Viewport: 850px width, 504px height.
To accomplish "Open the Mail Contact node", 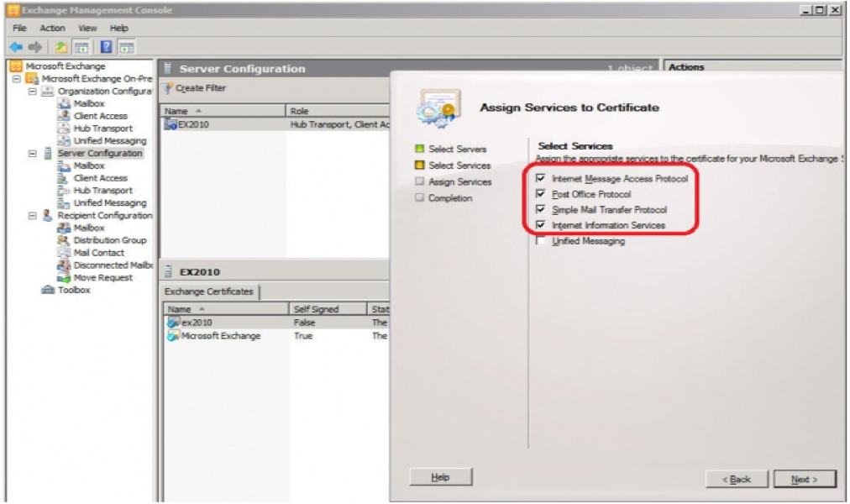I will coord(98,253).
